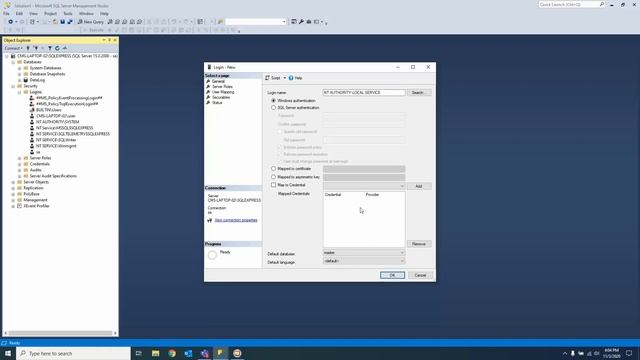Image resolution: width=640 pixels, height=360 pixels.
Task: Expand the System Databases tree node
Action: tap(19, 68)
